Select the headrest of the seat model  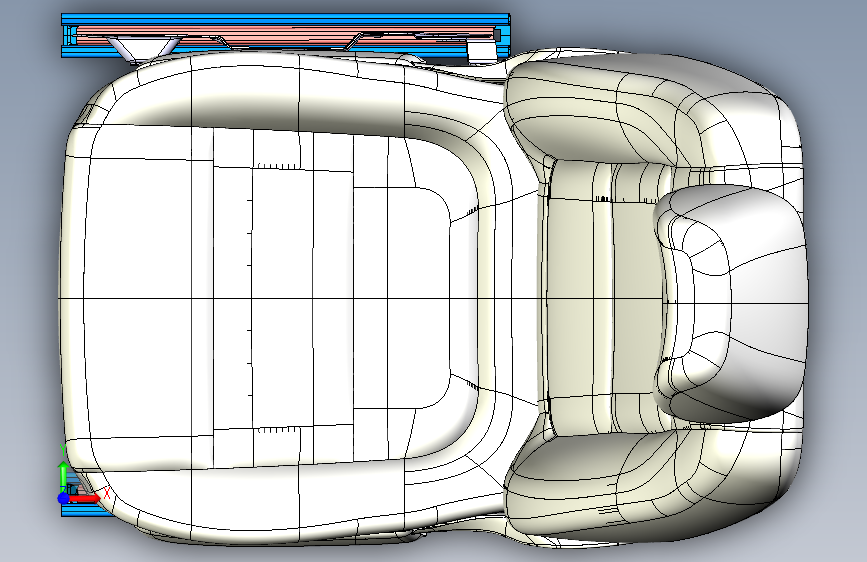[730, 303]
